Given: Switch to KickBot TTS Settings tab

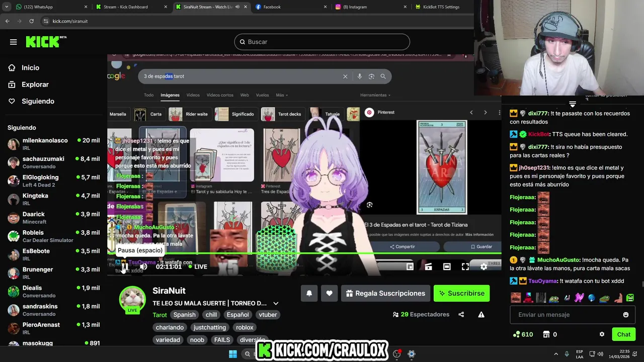Looking at the screenshot, I should (443, 7).
